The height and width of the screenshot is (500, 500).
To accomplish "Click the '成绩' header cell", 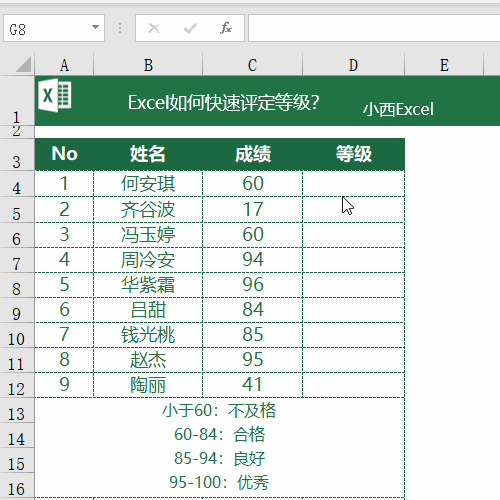I will point(253,154).
